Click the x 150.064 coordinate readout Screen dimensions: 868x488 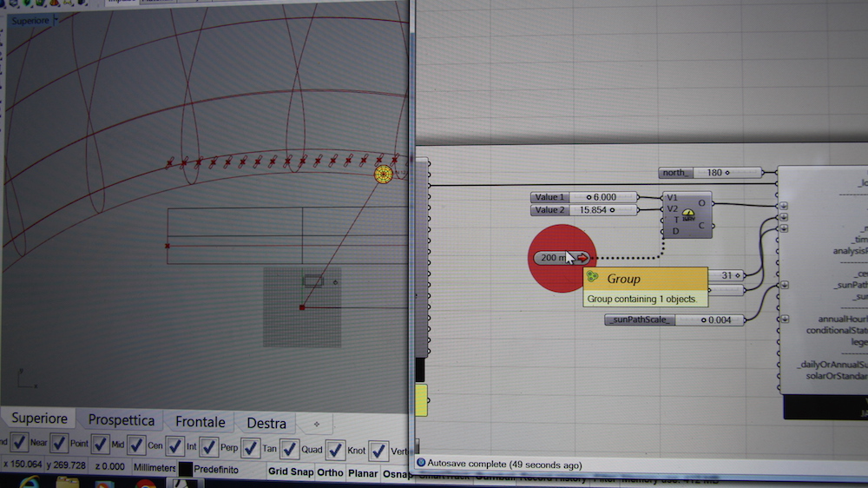(23, 465)
